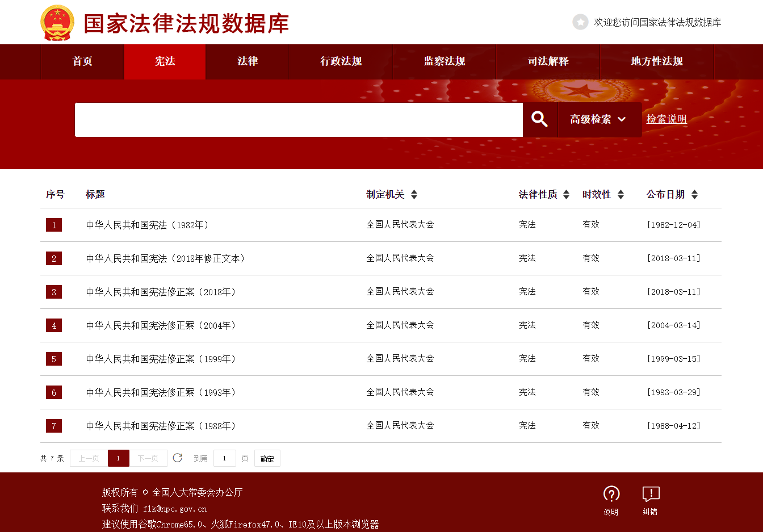Toggle sorting on 法律性质 column
763x532 pixels.
[566, 195]
